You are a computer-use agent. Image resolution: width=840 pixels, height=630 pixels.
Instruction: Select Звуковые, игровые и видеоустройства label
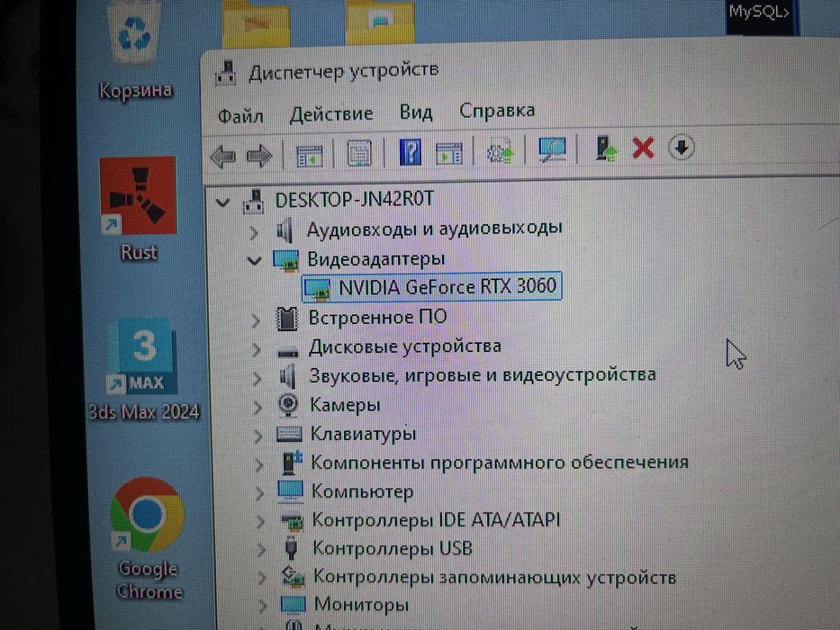(483, 375)
